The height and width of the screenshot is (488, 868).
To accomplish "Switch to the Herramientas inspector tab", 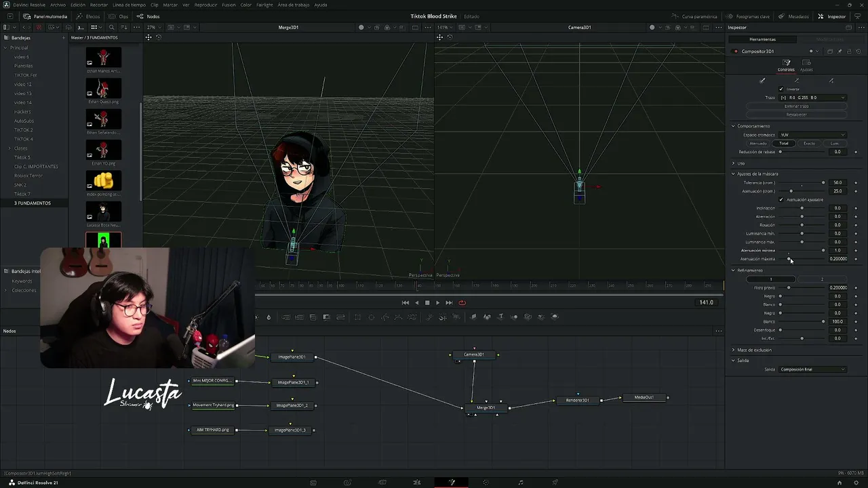I will point(762,39).
